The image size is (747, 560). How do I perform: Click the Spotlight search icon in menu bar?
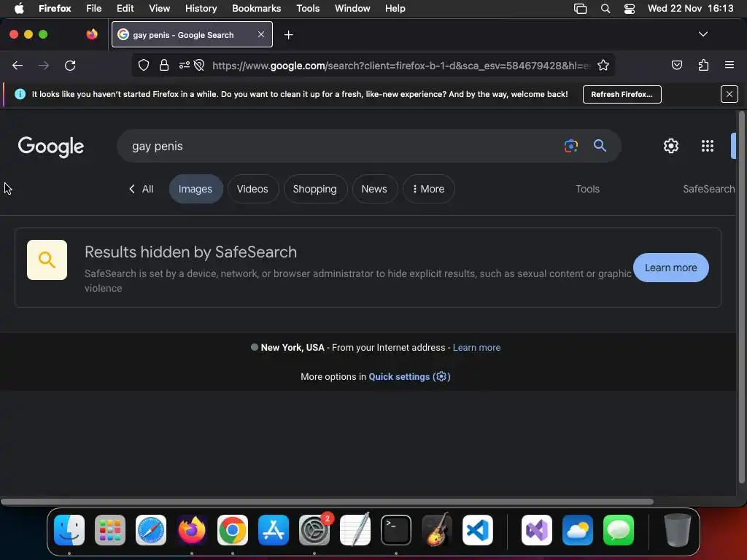pos(605,9)
